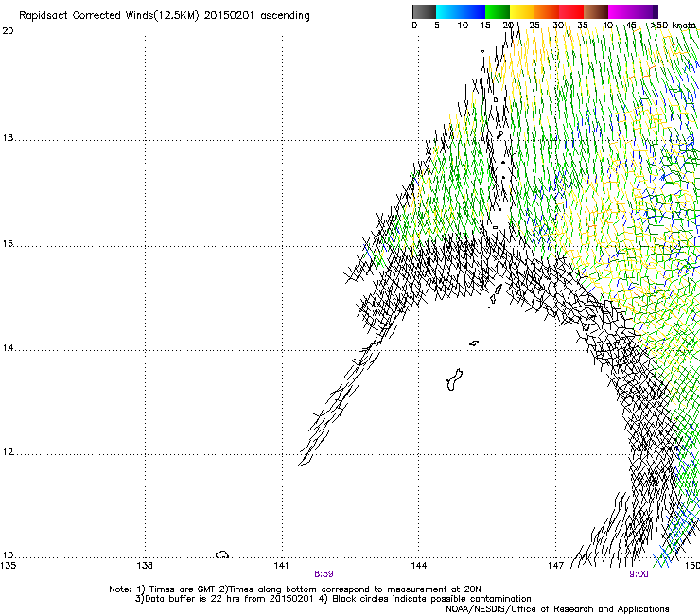Image resolution: width=700 pixels, height=615 pixels.
Task: Click the Rapidscat Corrected Winds title text
Action: coord(165,15)
